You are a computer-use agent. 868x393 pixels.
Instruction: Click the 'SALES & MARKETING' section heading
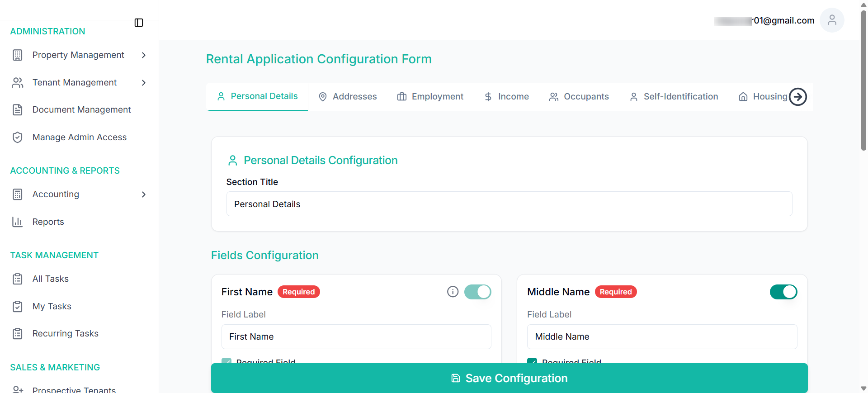coord(55,368)
